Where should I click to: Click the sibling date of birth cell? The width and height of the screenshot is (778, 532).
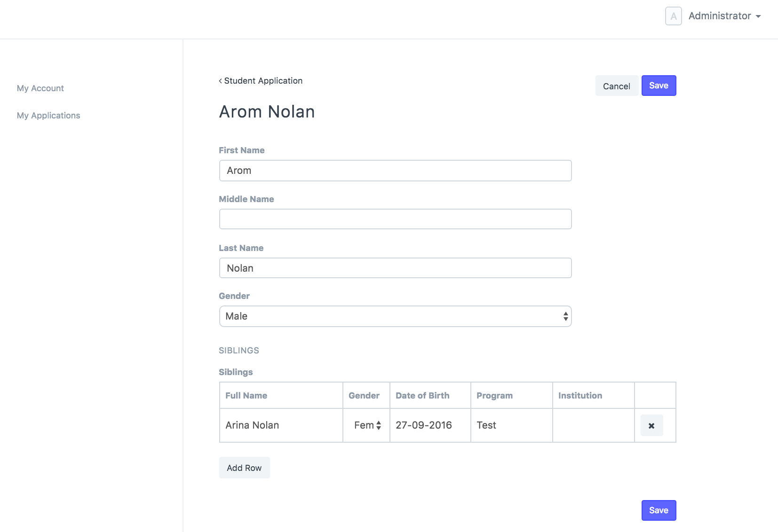(x=423, y=425)
